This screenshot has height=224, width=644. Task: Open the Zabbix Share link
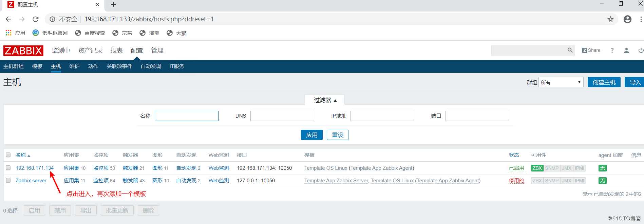591,50
